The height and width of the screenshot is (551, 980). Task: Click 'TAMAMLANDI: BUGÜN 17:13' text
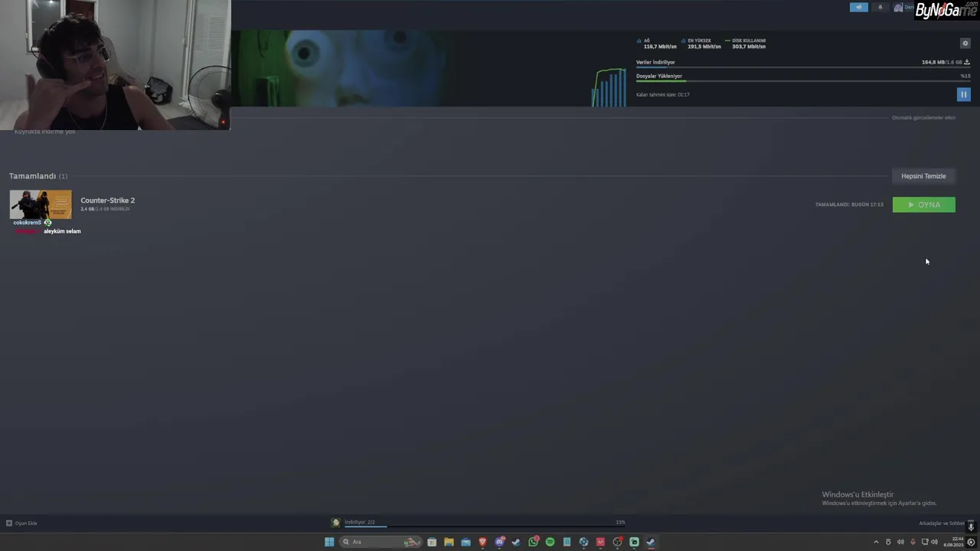pyautogui.click(x=849, y=204)
